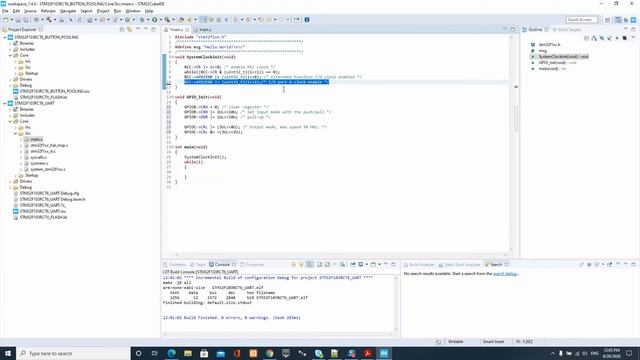Click the Open Perspective icon
Image resolution: width=640 pixels, height=360 pixels.
(x=607, y=20)
